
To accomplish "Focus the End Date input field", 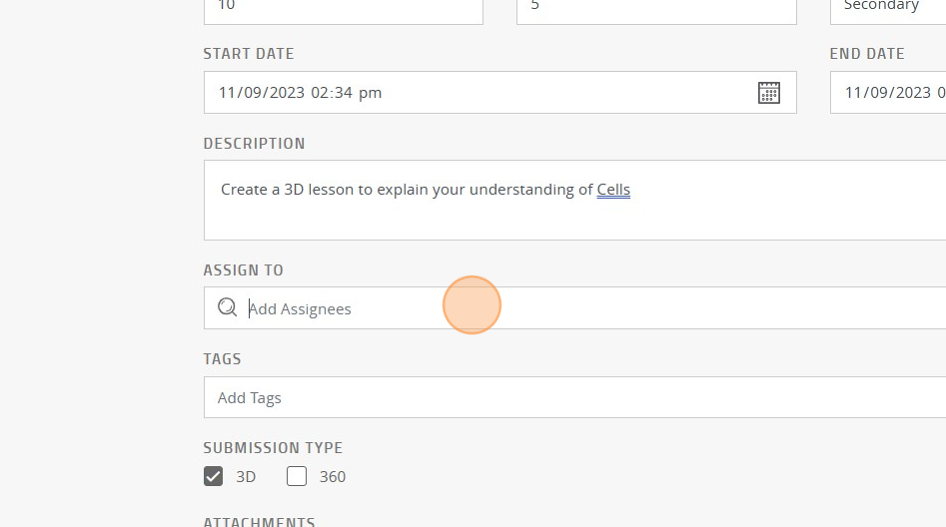I will pos(887,92).
